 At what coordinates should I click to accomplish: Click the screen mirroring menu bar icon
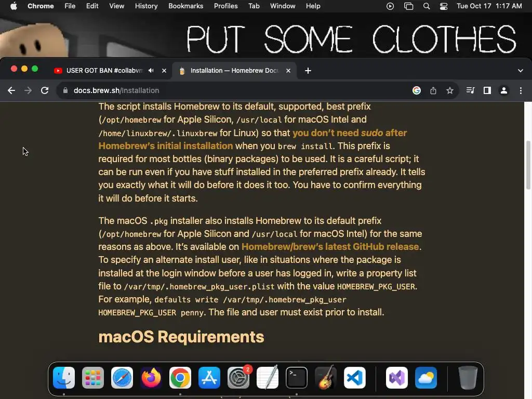pyautogui.click(x=408, y=6)
